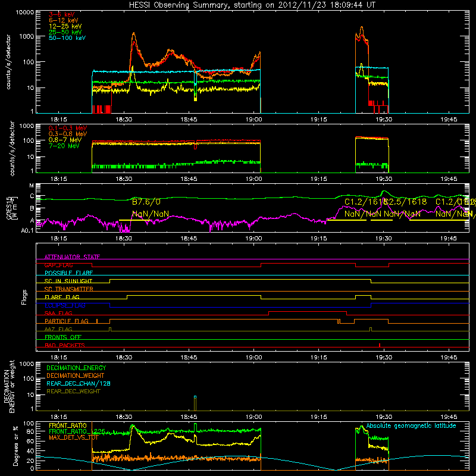Click the GOES15 axis label
Screen dimensions: 476x476
point(9,208)
